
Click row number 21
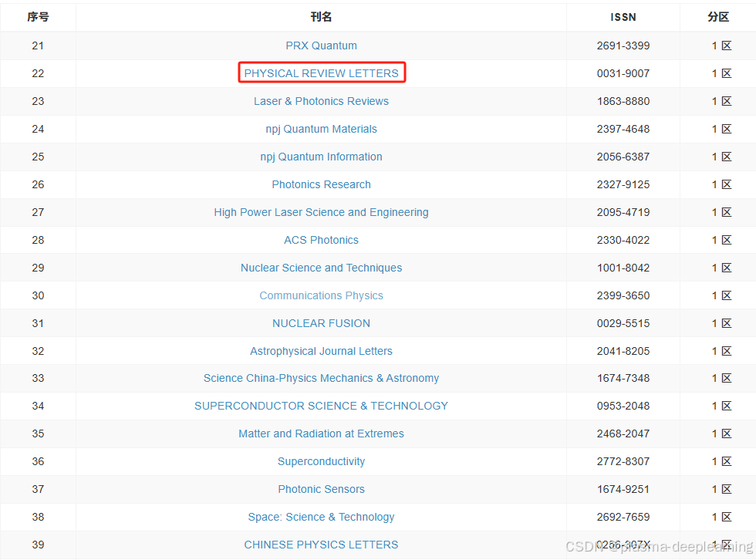(38, 46)
